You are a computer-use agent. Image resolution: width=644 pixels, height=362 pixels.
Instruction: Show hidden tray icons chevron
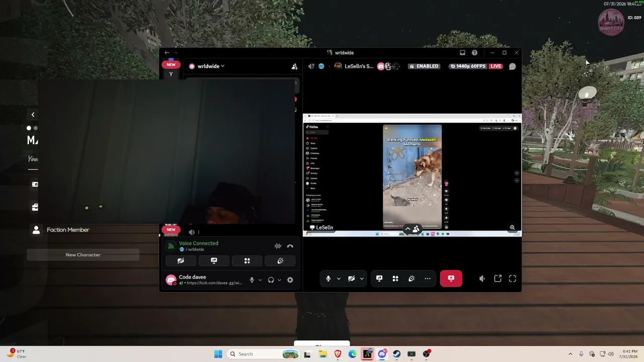[570, 354]
